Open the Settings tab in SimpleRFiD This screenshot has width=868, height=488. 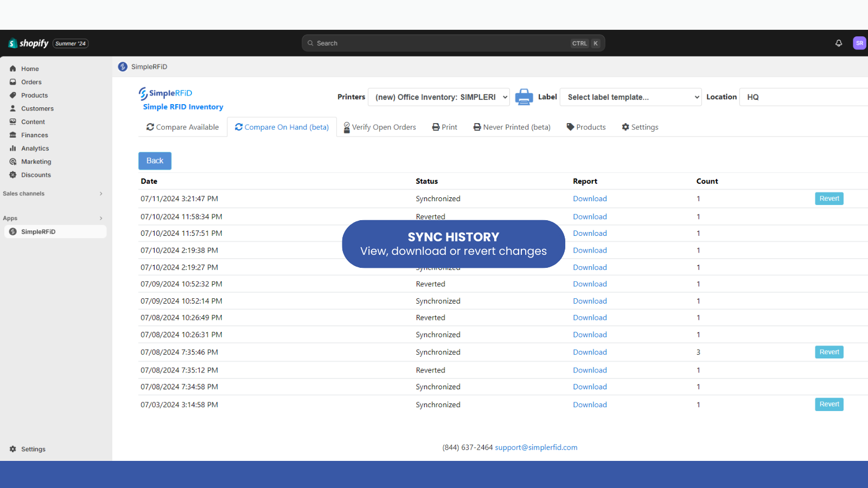640,127
